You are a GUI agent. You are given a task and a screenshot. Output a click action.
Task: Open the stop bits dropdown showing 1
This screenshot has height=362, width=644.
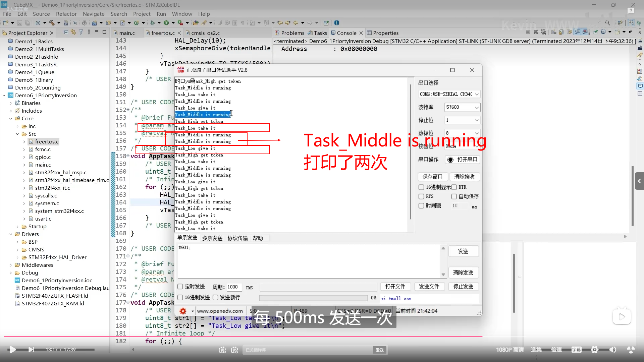(462, 120)
